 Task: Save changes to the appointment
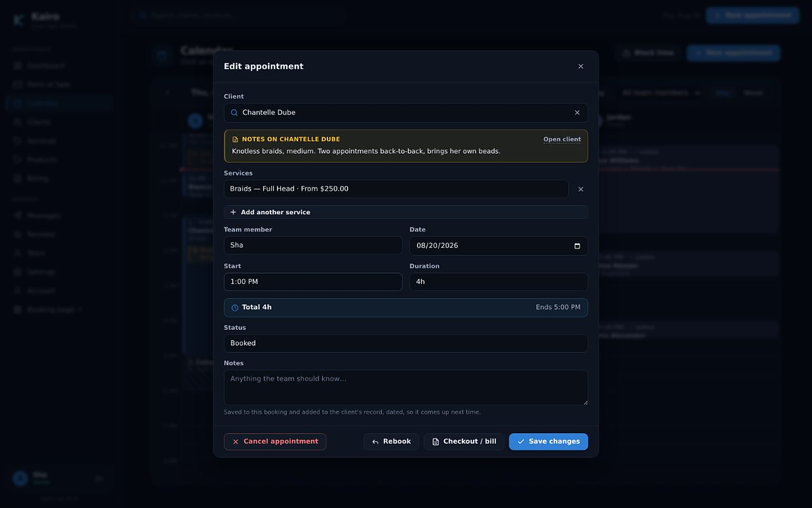[x=548, y=442]
